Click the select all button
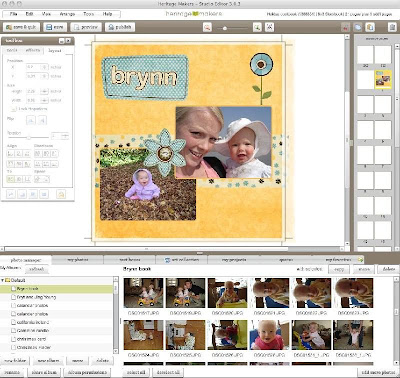Viewport: 400px width, 378px height. tap(136, 372)
